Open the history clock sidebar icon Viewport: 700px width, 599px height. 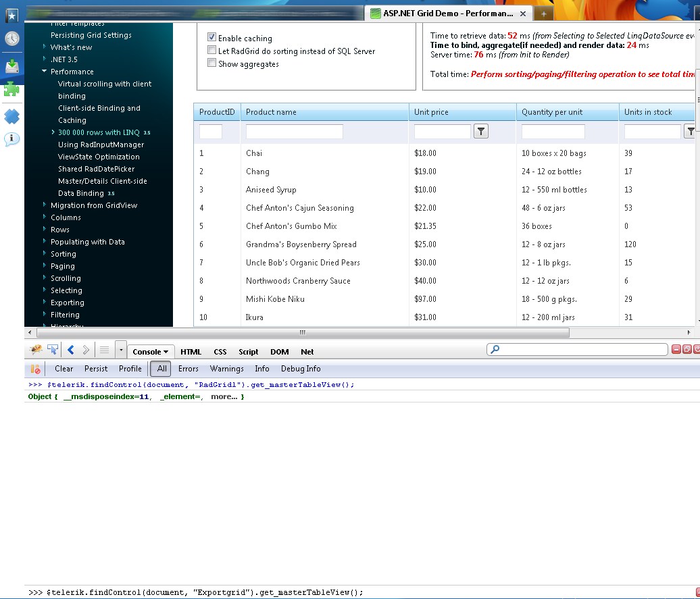click(11, 39)
